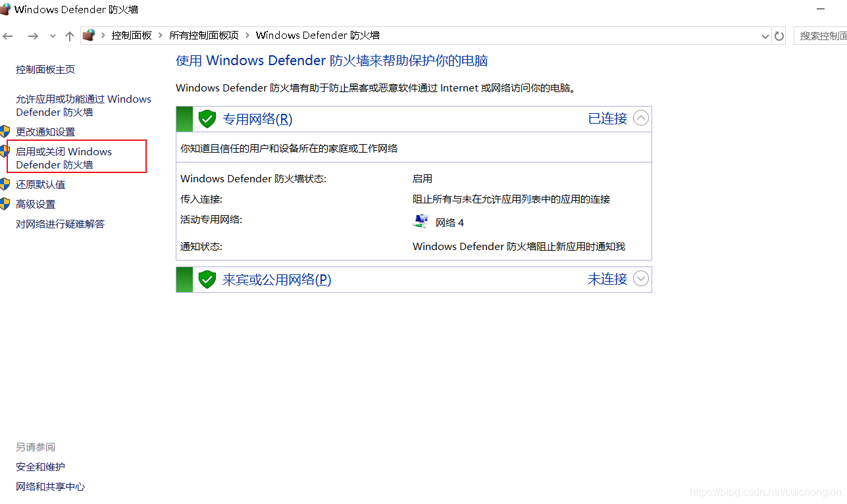Click the 启用 firewall state value

423,179
